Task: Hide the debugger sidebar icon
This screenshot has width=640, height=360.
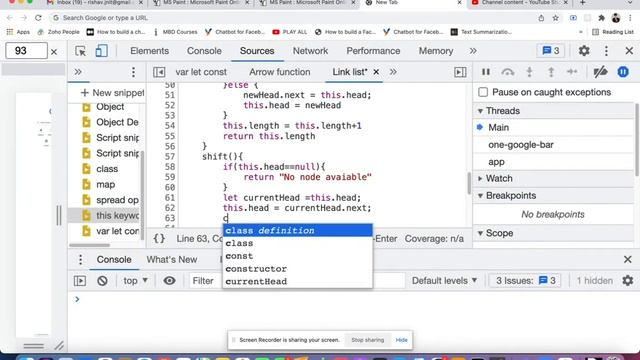Action: [x=460, y=72]
